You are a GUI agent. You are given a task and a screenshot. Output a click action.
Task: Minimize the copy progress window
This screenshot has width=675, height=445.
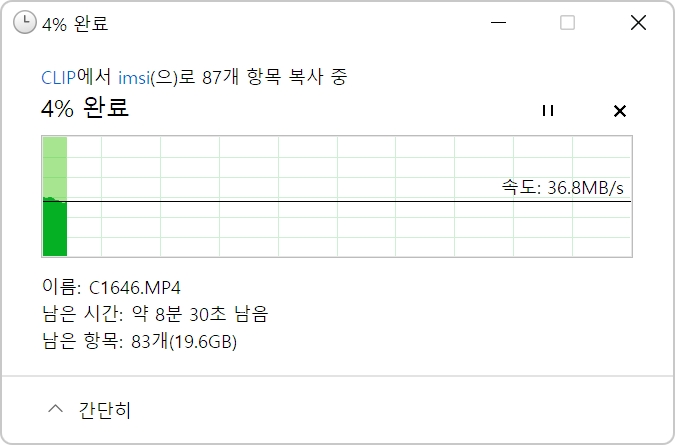point(499,22)
